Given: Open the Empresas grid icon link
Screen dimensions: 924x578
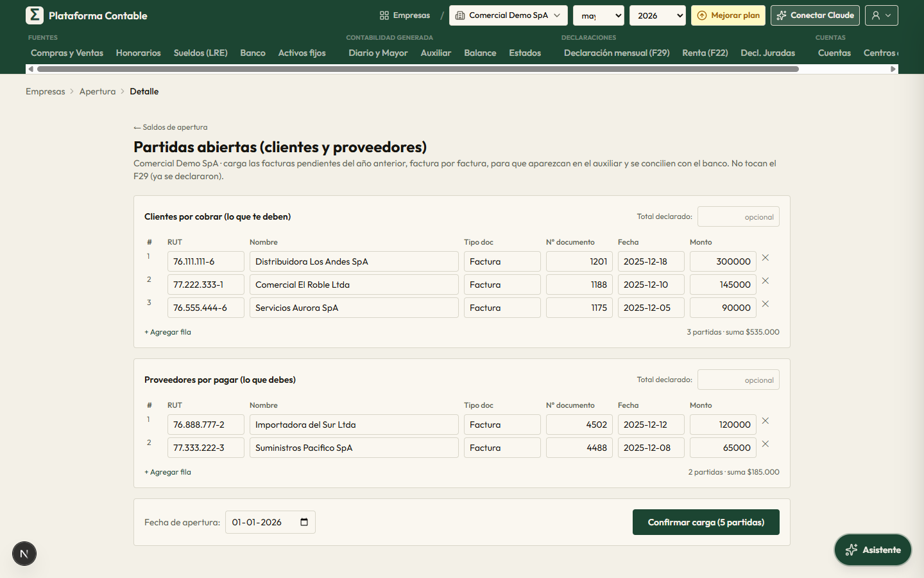Looking at the screenshot, I should click(405, 15).
